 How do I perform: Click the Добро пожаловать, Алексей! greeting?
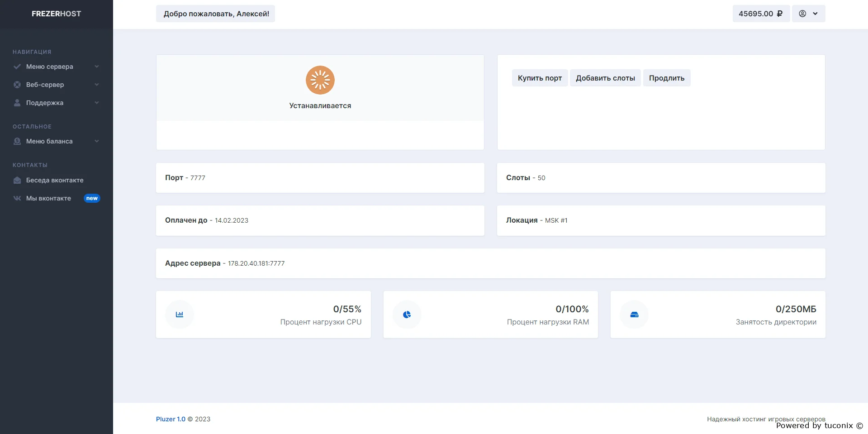[216, 14]
